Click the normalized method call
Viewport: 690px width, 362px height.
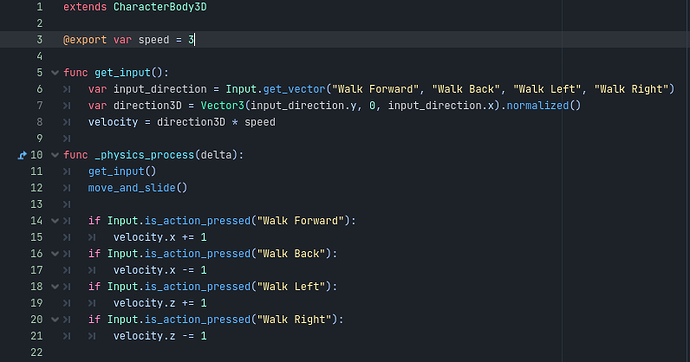(x=538, y=106)
